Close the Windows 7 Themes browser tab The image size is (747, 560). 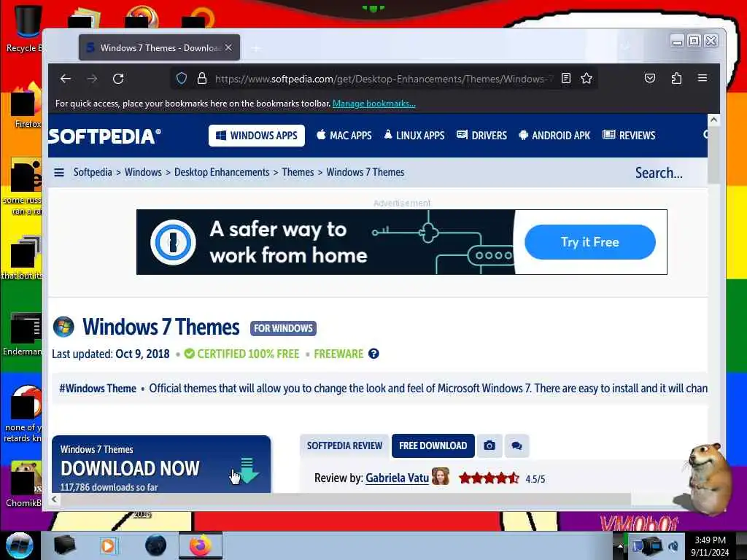[228, 47]
